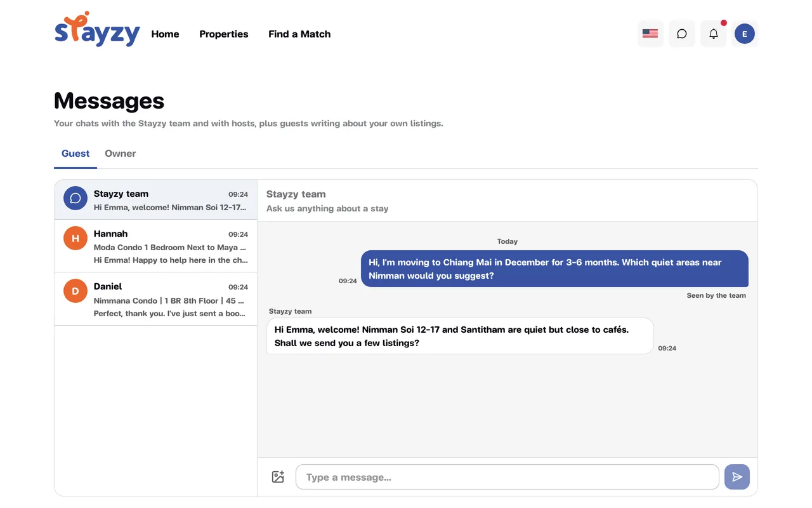Click the 'Today' date label
This screenshot has width=812, height=508.
507,241
